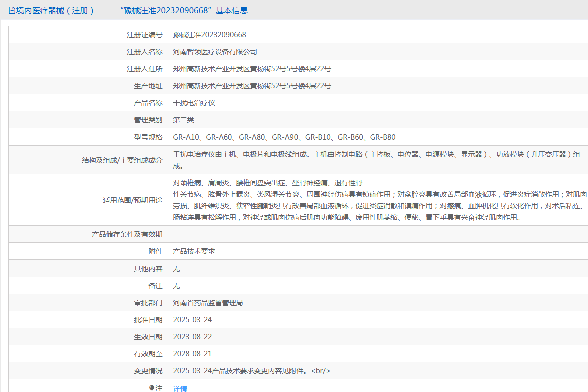
Task: Click the 注册人住所 label
Action: (x=145, y=69)
